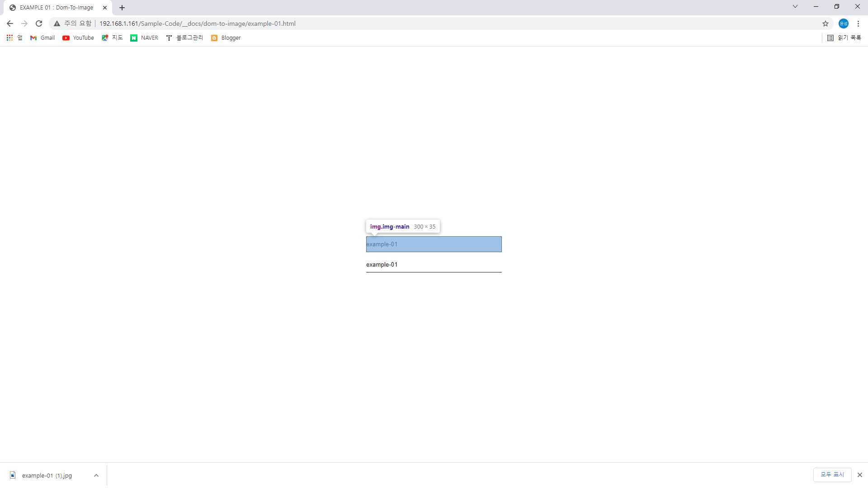The image size is (868, 488).
Task: Open the 지도 maps bookmark
Action: [x=112, y=38]
